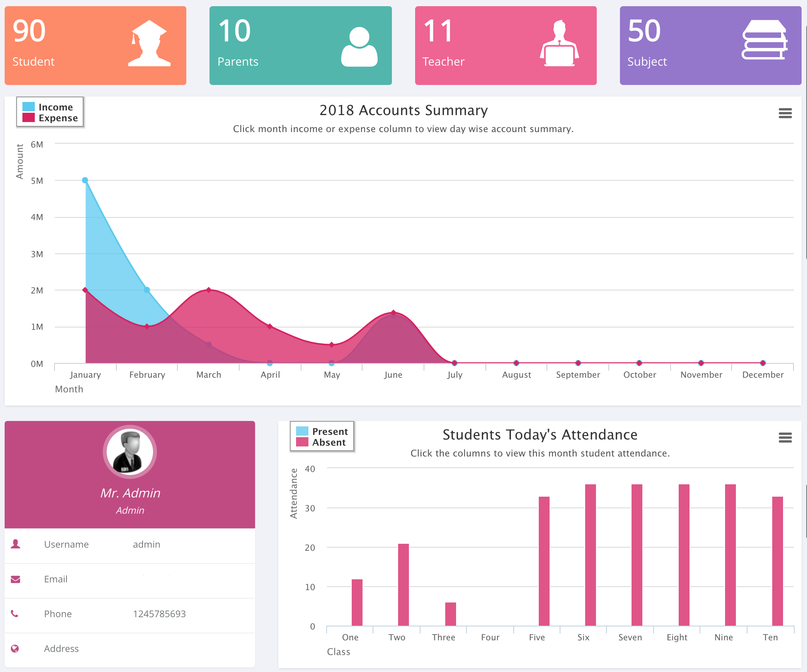Toggle Income series in accounts legend

(x=55, y=107)
